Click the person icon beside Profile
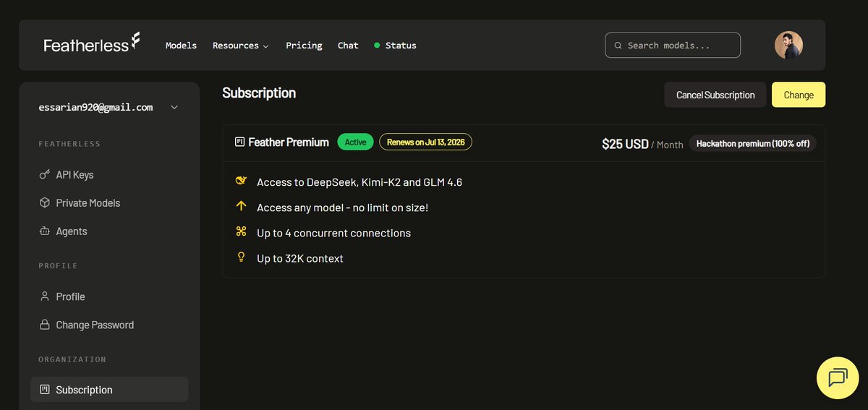Image resolution: width=868 pixels, height=410 pixels. [44, 296]
